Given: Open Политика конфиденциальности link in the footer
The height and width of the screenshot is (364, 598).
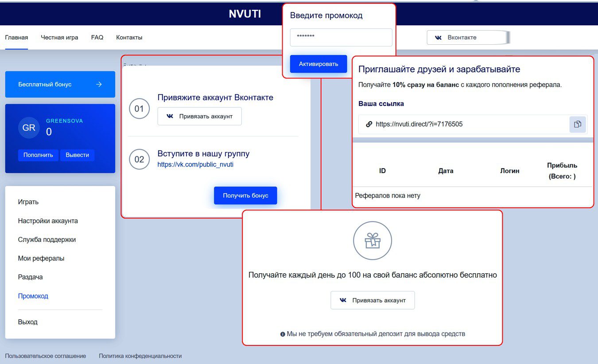Looking at the screenshot, I should [x=140, y=356].
